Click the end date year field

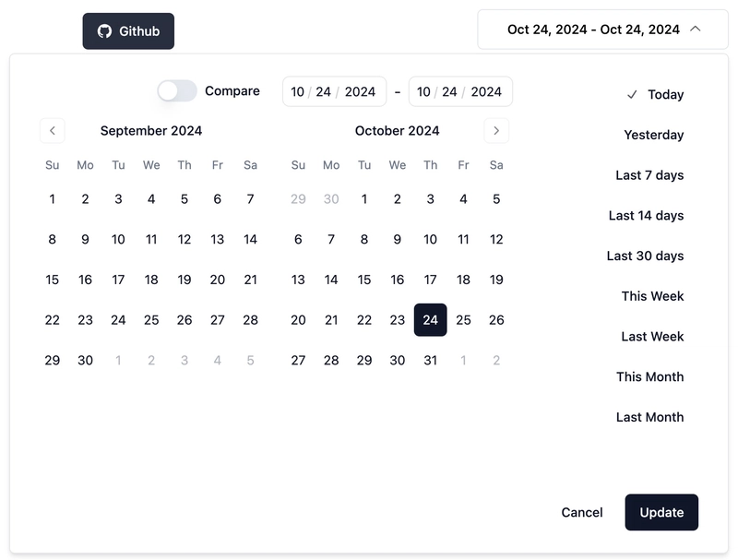pyautogui.click(x=486, y=91)
